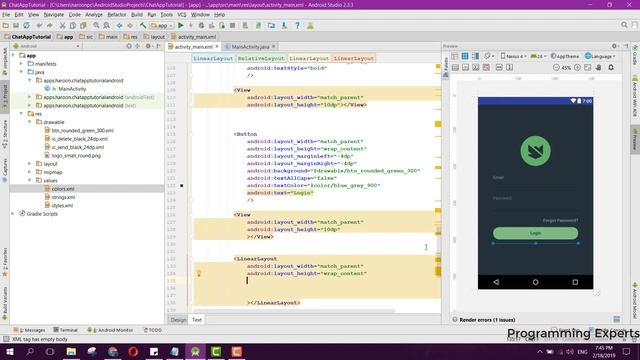This screenshot has width=640, height=360.
Task: Click scroll from source target icon
Action: (x=129, y=46)
